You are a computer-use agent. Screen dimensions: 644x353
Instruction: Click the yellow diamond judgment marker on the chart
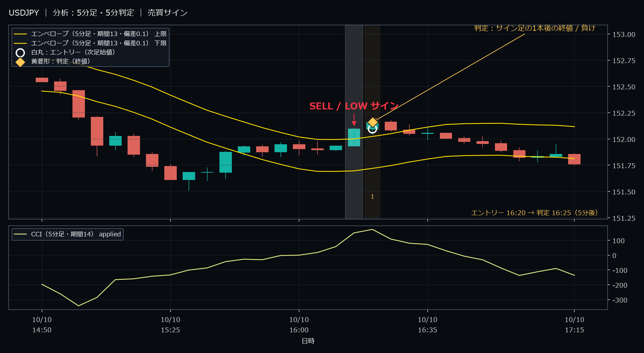pos(373,122)
